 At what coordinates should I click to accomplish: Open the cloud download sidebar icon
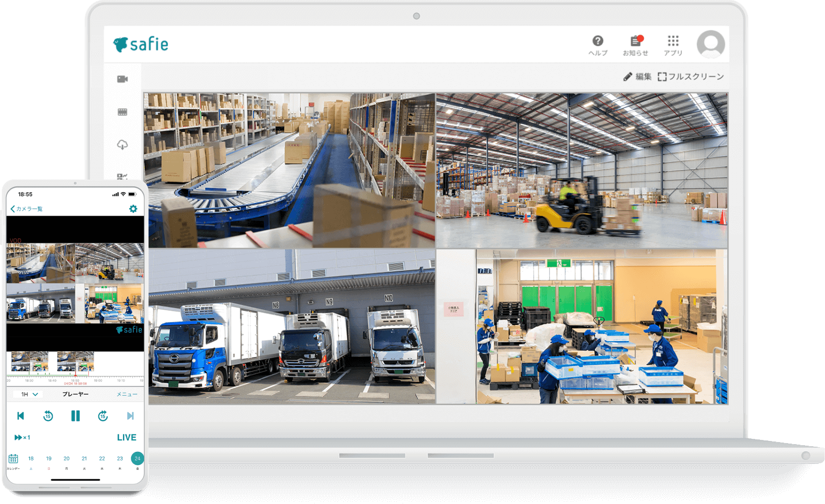point(122,145)
